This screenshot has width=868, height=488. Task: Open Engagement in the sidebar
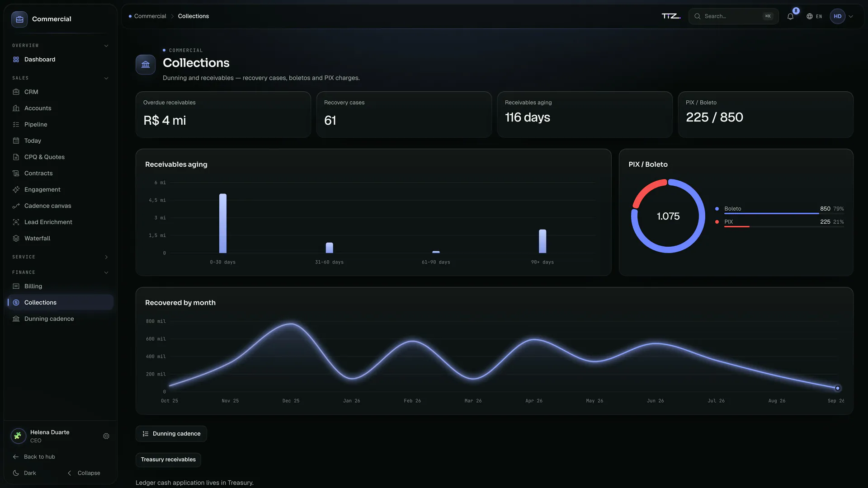point(60,189)
